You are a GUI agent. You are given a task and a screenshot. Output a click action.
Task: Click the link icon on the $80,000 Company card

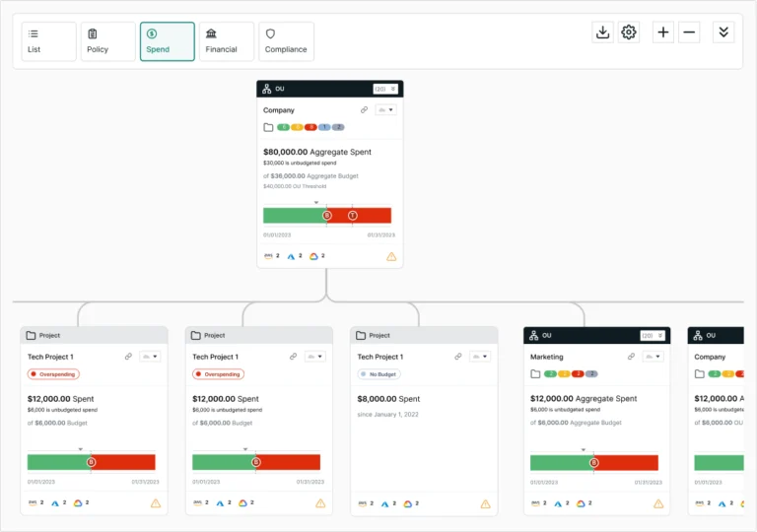pos(364,110)
